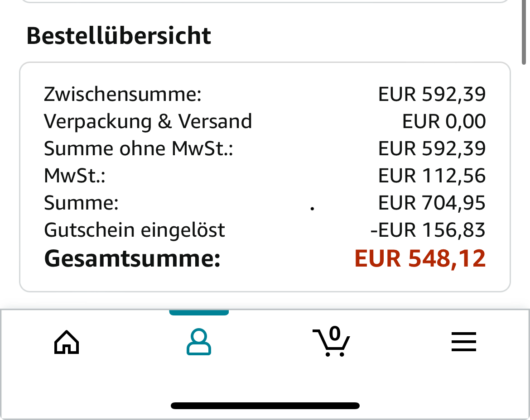This screenshot has height=420, width=530.
Task: Click the Zwischensumme label
Action: (x=123, y=94)
